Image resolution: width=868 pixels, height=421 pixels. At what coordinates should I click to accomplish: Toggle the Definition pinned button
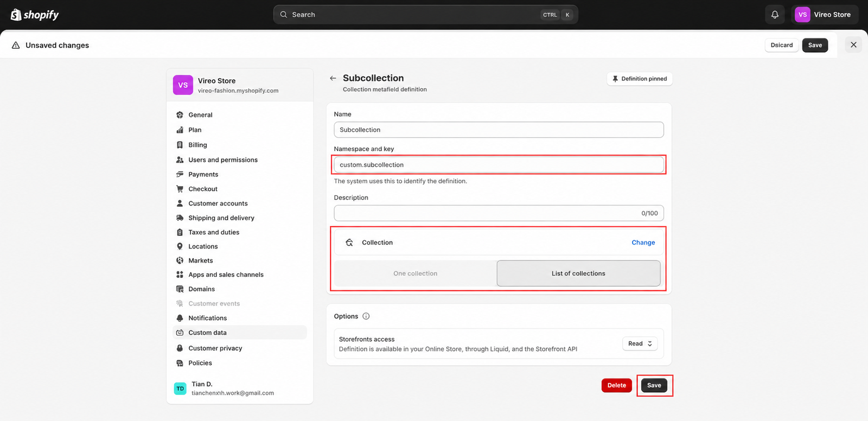[x=640, y=79]
